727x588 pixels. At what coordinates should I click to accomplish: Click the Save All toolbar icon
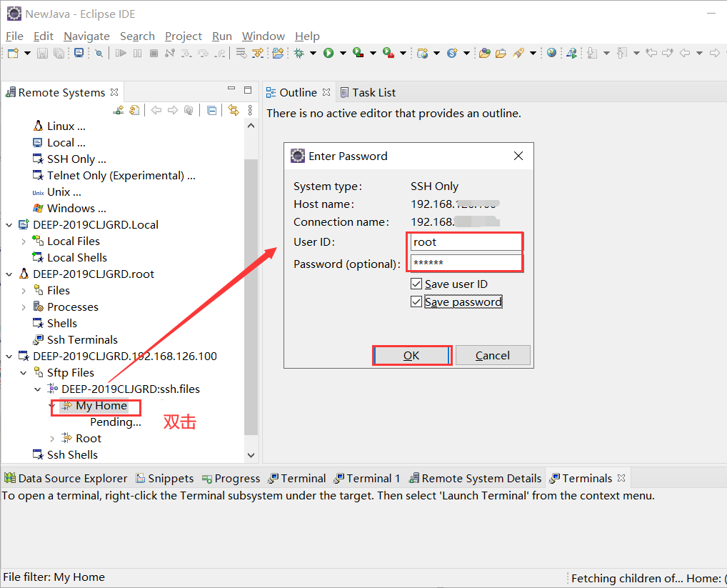pyautogui.click(x=59, y=54)
